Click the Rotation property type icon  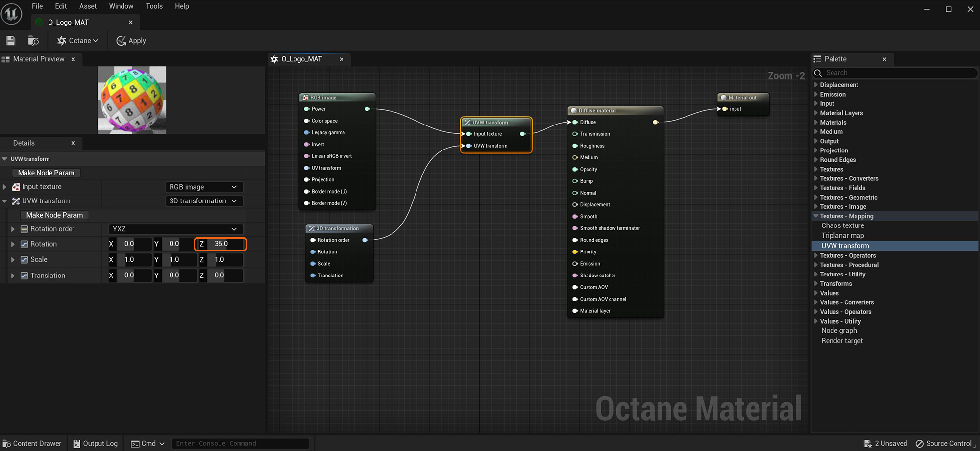tap(24, 244)
